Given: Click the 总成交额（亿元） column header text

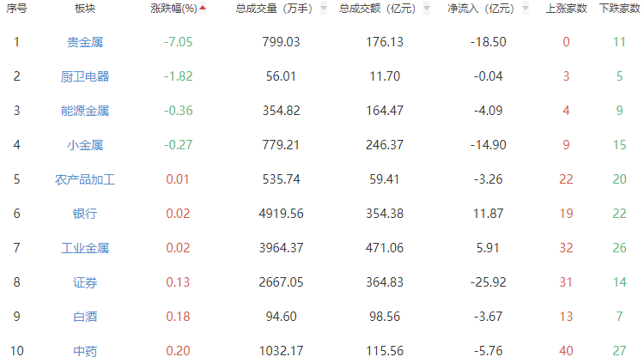Looking at the screenshot, I should tap(377, 9).
